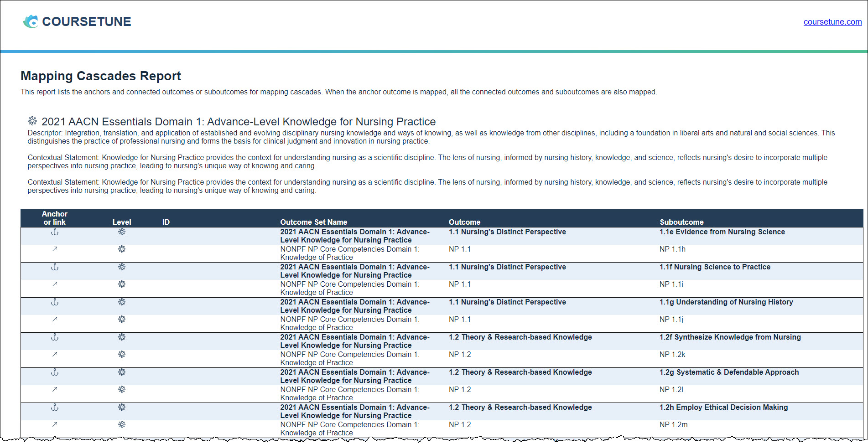
Task: Click the CourseTune logo
Action: click(77, 21)
